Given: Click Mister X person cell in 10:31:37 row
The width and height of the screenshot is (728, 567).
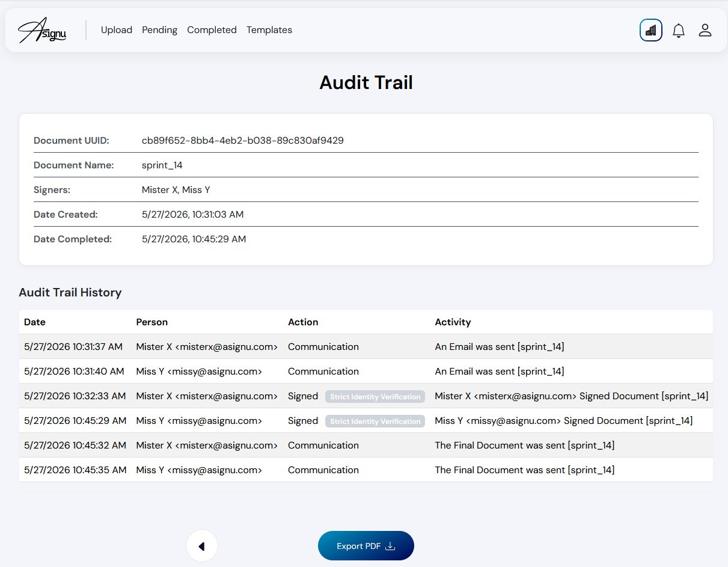Looking at the screenshot, I should coord(207,346).
